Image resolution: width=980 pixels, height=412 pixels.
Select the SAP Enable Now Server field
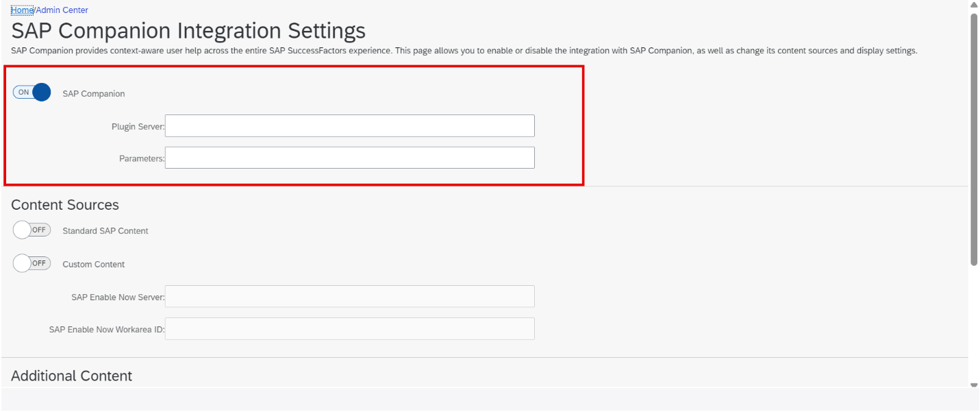(x=349, y=296)
